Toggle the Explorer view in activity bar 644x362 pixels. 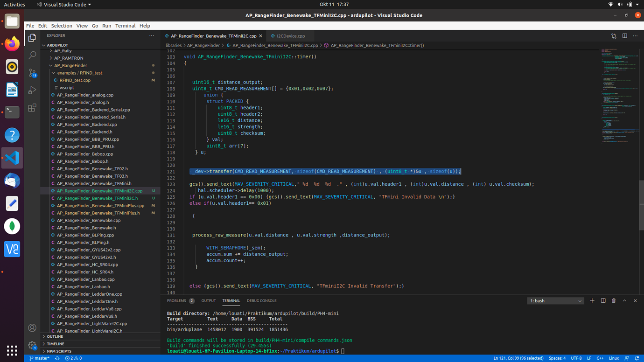click(32, 38)
